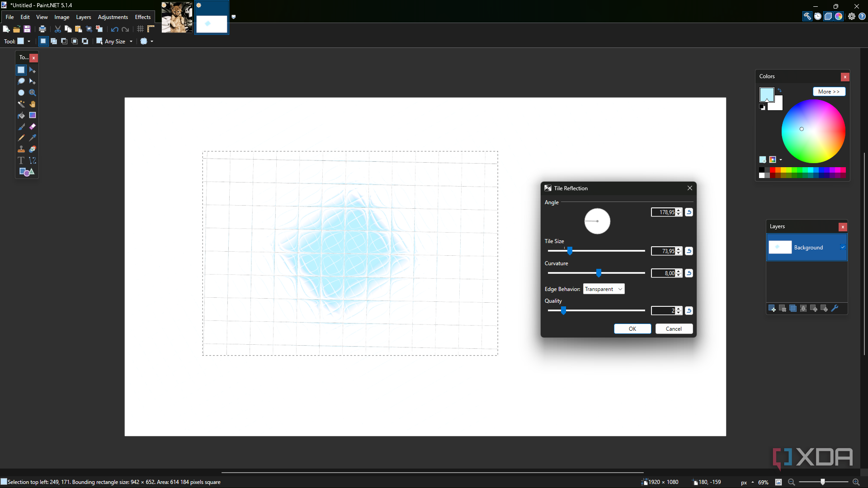
Task: Toggle Background layer visibility checkbox
Action: tap(843, 247)
